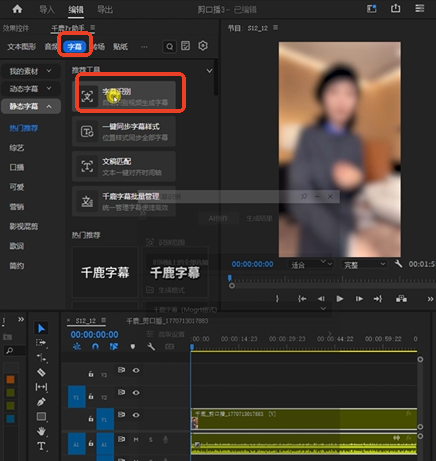The height and width of the screenshot is (461, 436).
Task: Toggle V2 track output eye
Action: (x=136, y=393)
